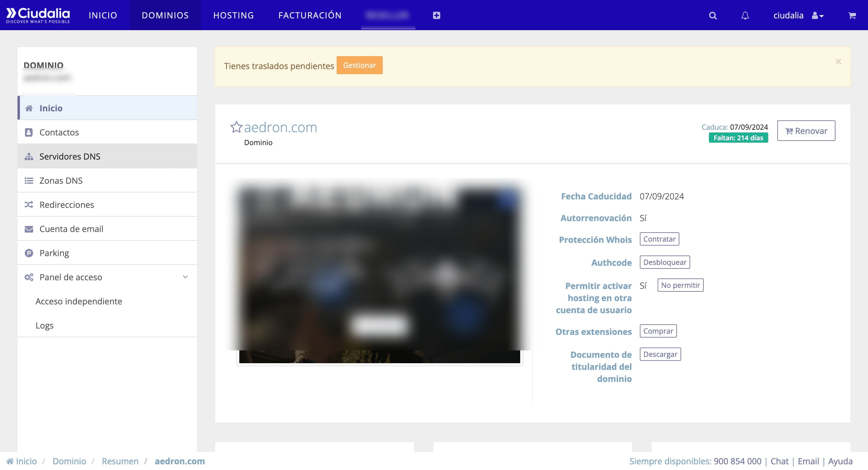Screen dimensions: 868x470
Task: Mark aedron.com as favorite with star
Action: [x=236, y=127]
